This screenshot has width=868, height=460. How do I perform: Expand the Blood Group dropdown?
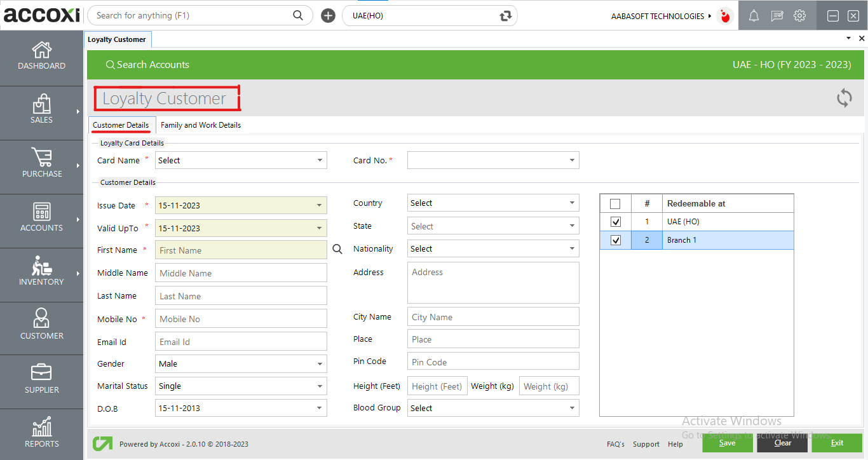573,407
